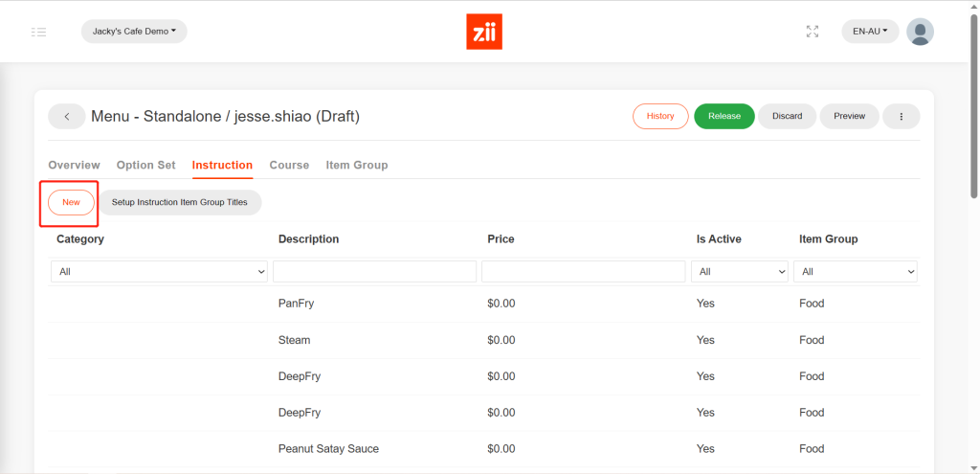The image size is (980, 474).
Task: Open the user profile avatar
Action: [x=920, y=32]
